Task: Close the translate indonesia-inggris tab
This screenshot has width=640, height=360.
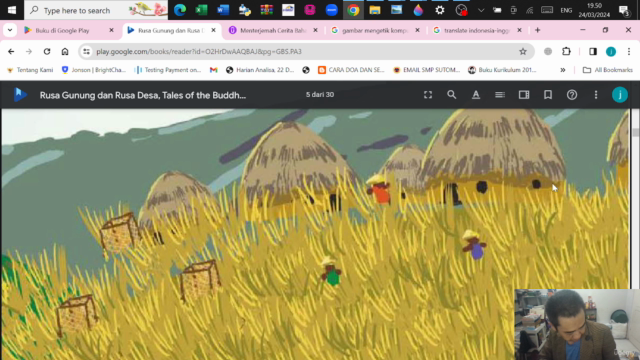Action: click(x=519, y=30)
